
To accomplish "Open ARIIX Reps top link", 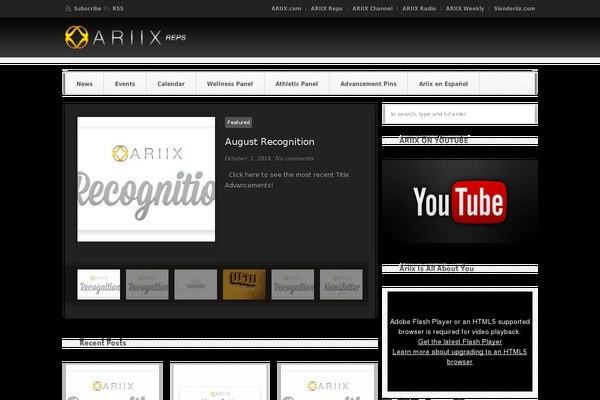I will [326, 8].
